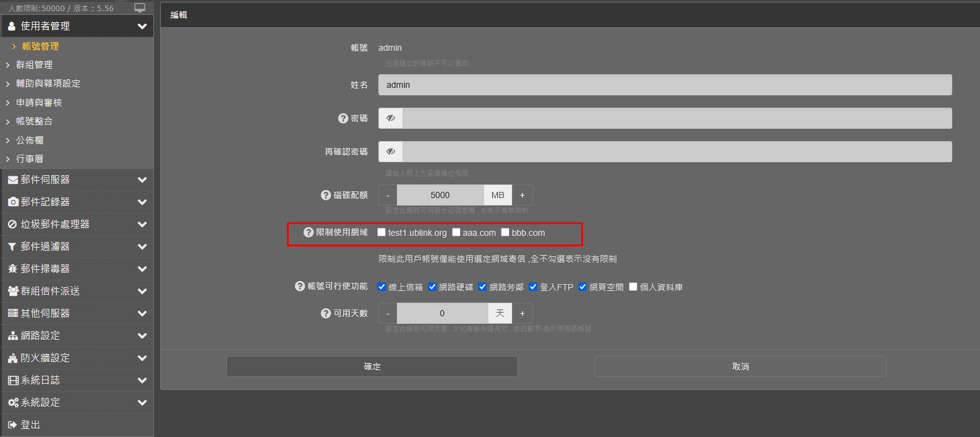Check the test1.ublink.org domain checkbox

381,233
